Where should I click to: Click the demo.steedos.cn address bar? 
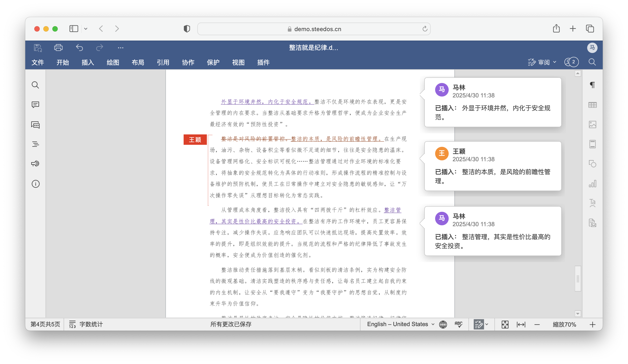314,29
